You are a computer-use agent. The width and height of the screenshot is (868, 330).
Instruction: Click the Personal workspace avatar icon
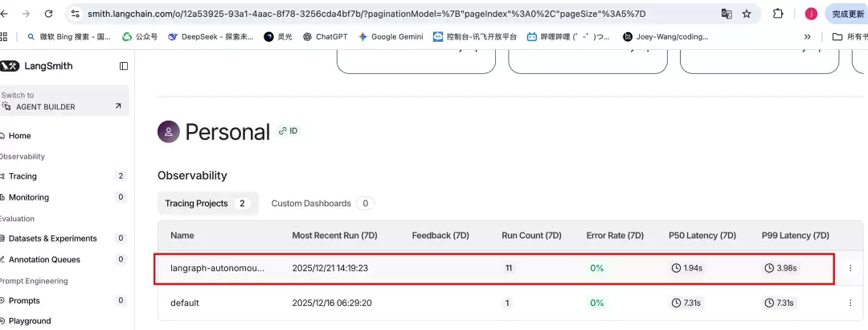[x=168, y=131]
